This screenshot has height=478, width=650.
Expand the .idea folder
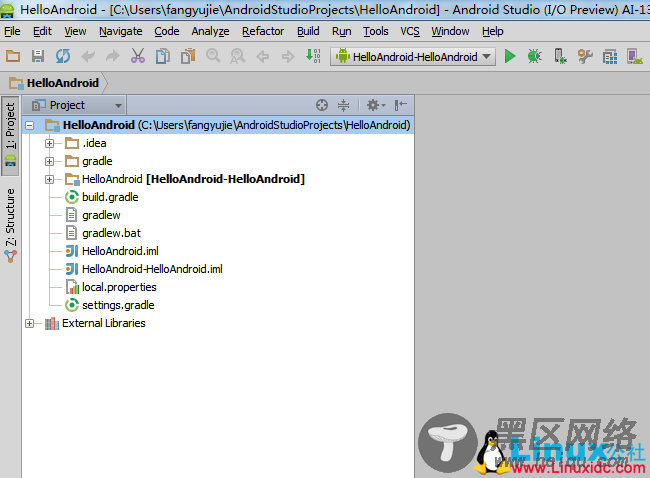tap(49, 143)
